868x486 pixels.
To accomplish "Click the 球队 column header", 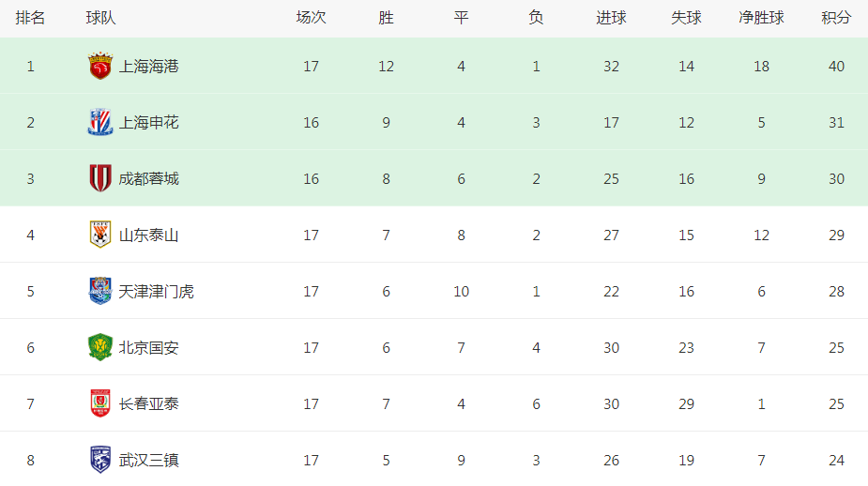I will [x=100, y=18].
